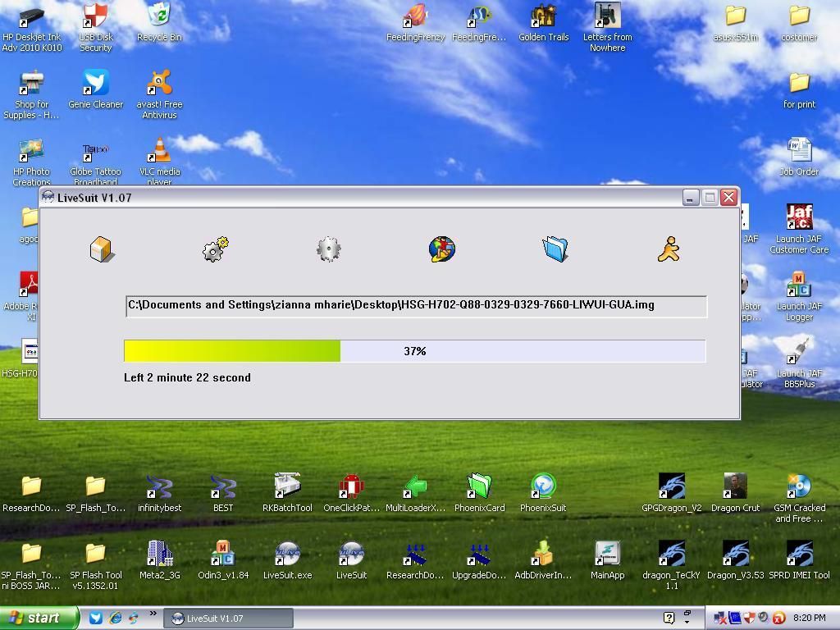Click the blue folder icon in LiveSuit
This screenshot has width=840, height=630.
pyautogui.click(x=555, y=249)
